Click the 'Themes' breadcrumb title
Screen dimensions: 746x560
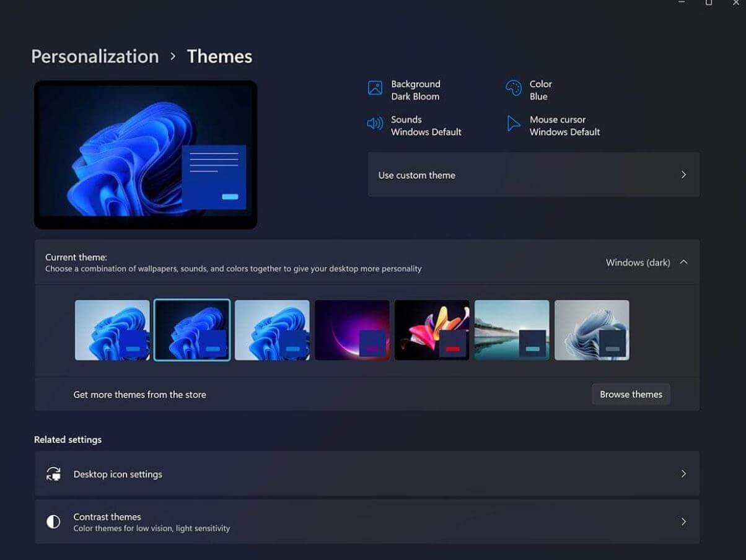tap(219, 56)
